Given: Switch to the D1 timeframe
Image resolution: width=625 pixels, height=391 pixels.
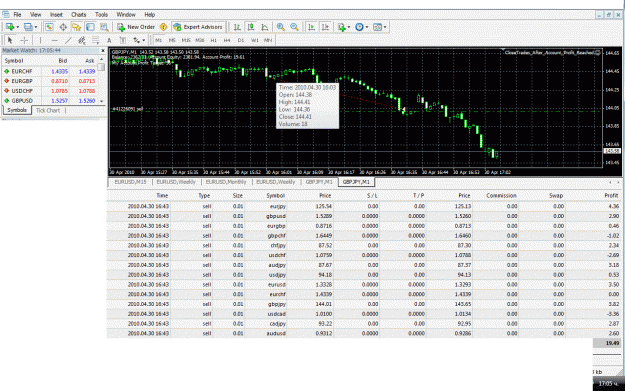Looking at the screenshot, I should [x=241, y=40].
